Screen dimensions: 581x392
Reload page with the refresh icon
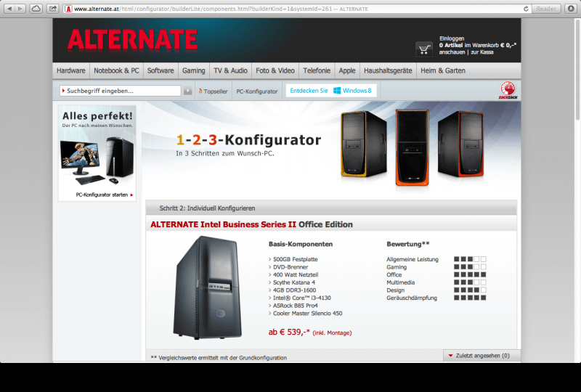(526, 9)
